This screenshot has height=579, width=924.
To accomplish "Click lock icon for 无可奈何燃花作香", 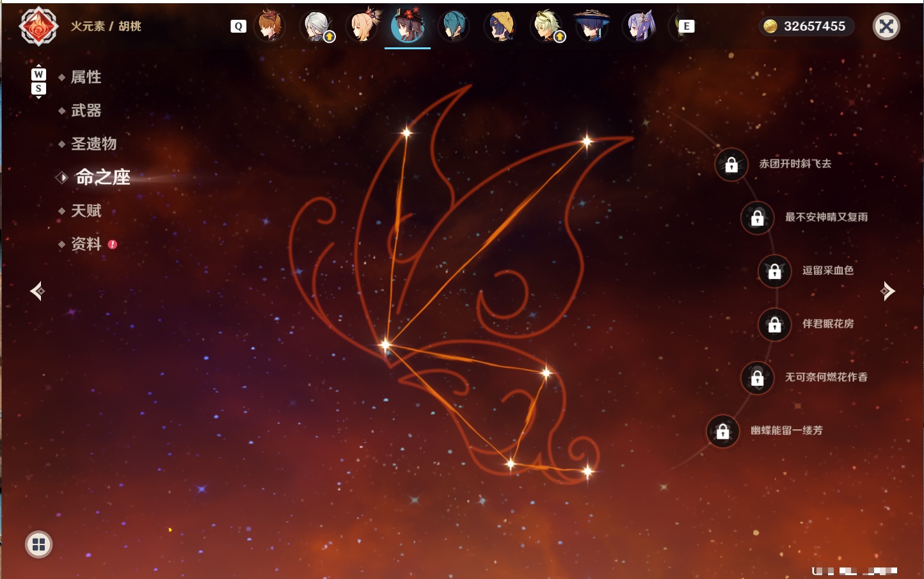I will pos(757,378).
